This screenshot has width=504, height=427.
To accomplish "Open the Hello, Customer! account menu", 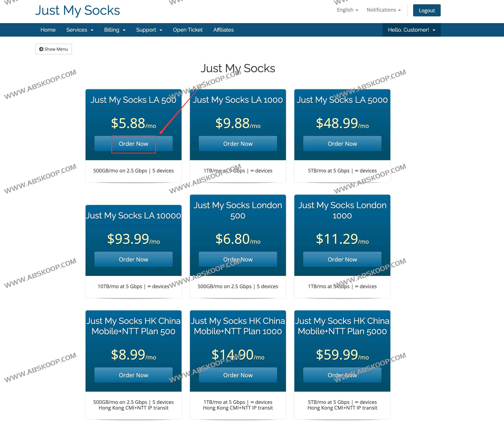I will tap(411, 30).
